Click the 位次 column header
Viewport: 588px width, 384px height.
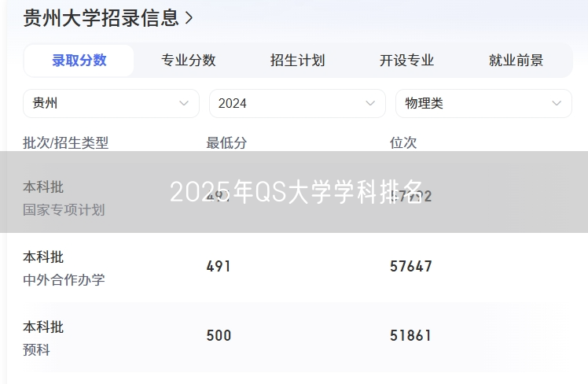click(403, 142)
